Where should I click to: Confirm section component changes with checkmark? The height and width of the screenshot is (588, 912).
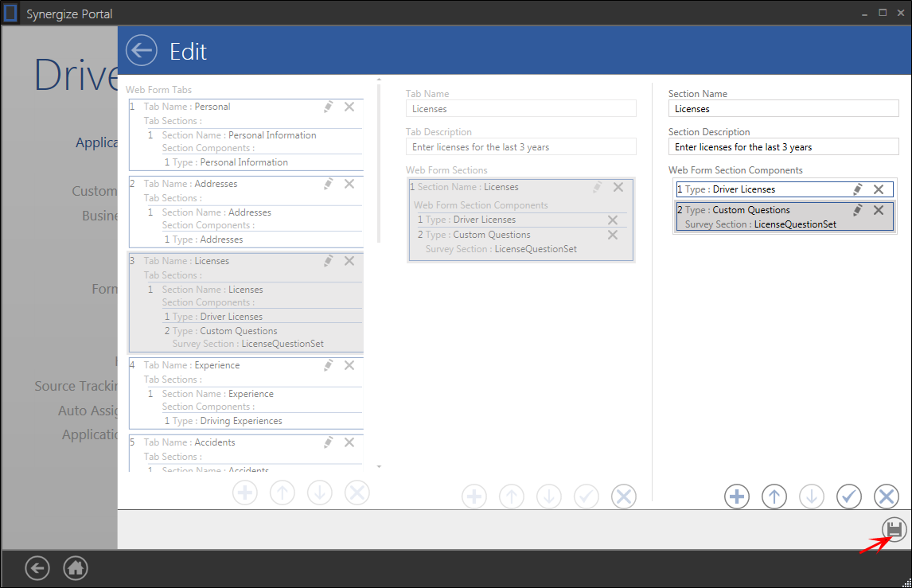pyautogui.click(x=849, y=496)
